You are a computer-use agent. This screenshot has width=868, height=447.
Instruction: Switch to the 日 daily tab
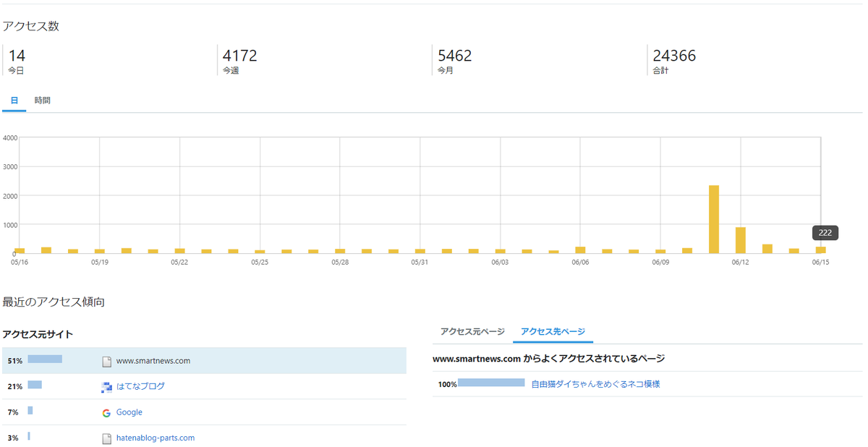click(14, 101)
